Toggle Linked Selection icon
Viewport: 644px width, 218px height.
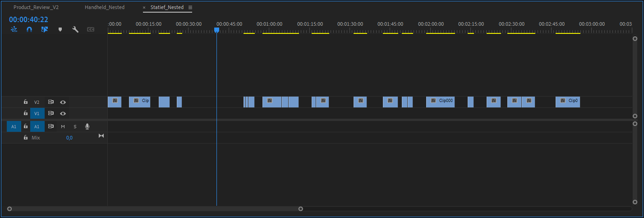(44, 29)
